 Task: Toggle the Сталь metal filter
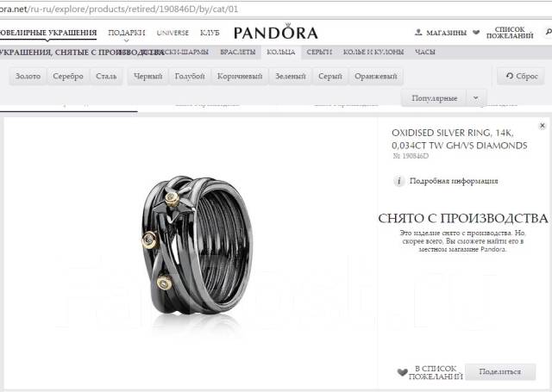coord(106,77)
